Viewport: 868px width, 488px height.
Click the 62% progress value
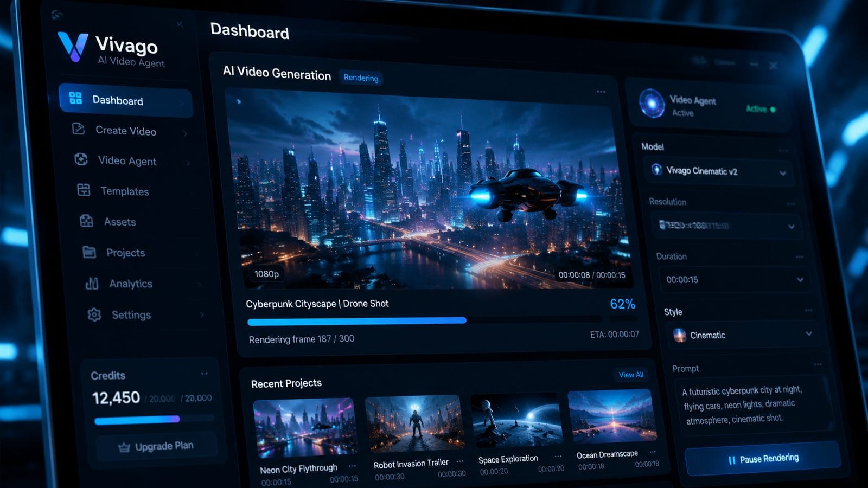[622, 304]
